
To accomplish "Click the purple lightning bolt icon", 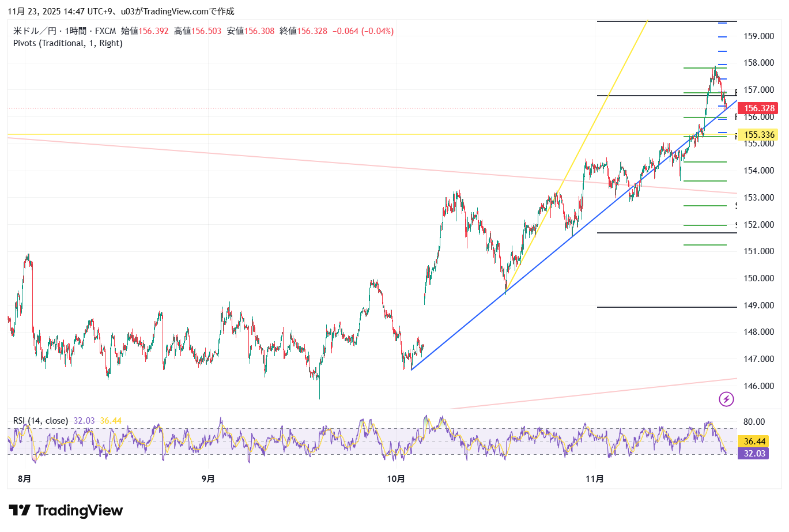I will 726,399.
